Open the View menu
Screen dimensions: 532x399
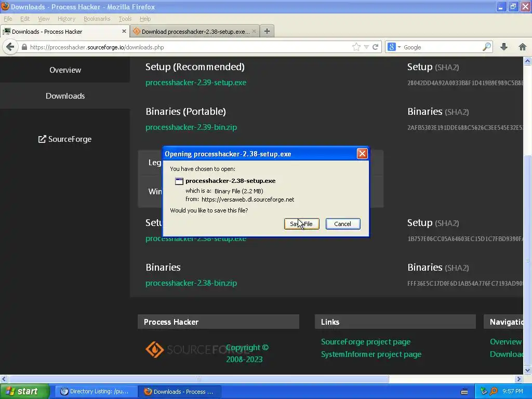click(x=44, y=19)
